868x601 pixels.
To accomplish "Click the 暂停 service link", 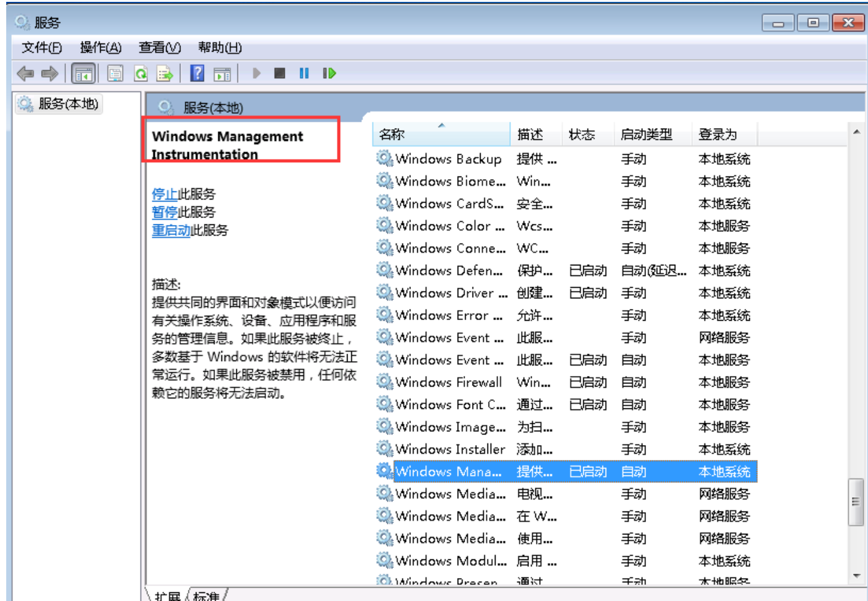I will 165,212.
